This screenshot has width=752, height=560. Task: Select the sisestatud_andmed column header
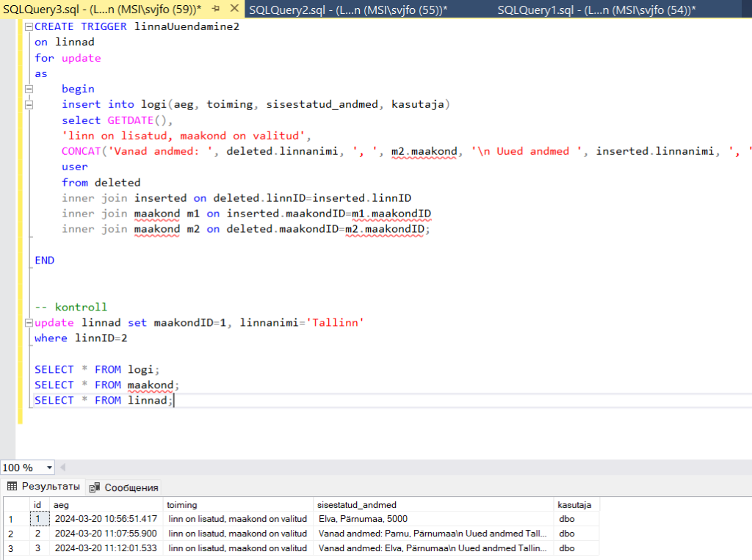pos(434,505)
